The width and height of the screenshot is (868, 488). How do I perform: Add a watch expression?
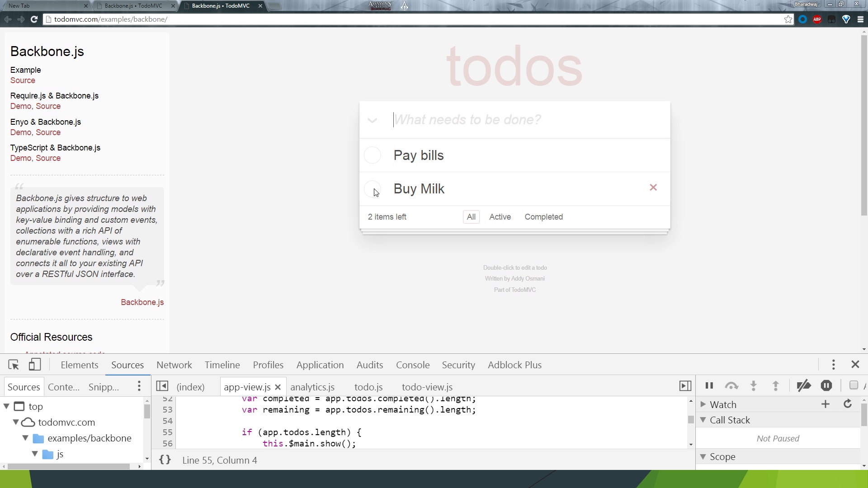[826, 404]
